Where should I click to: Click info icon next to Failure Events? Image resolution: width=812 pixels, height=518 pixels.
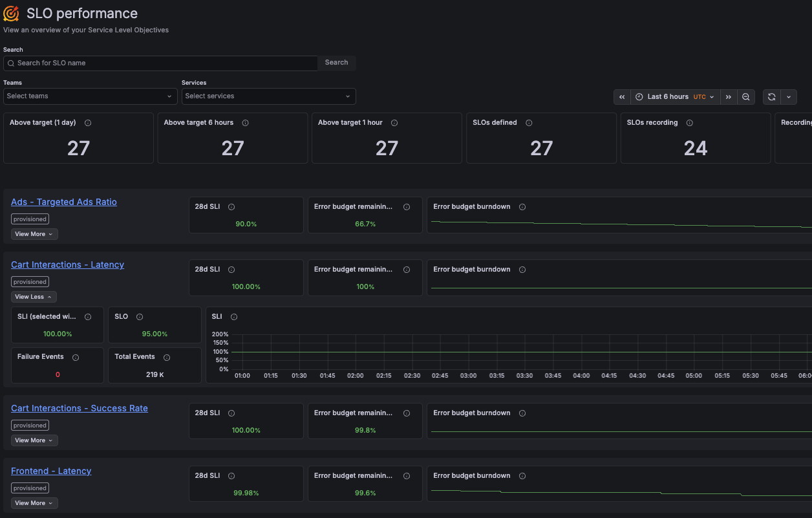pos(76,358)
